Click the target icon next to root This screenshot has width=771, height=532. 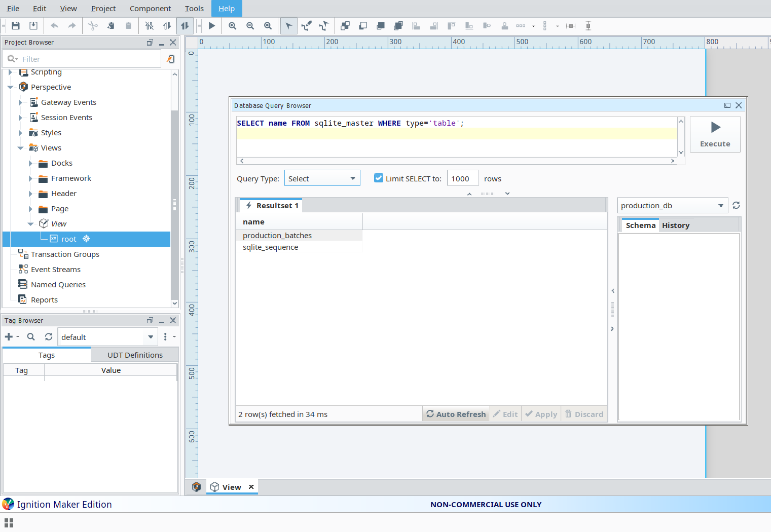point(86,239)
